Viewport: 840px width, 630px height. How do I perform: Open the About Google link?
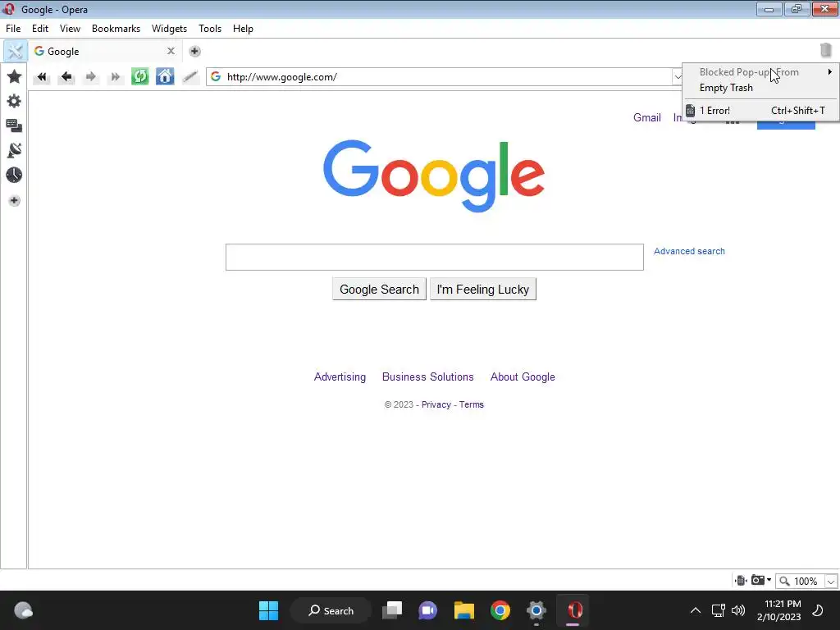523,377
